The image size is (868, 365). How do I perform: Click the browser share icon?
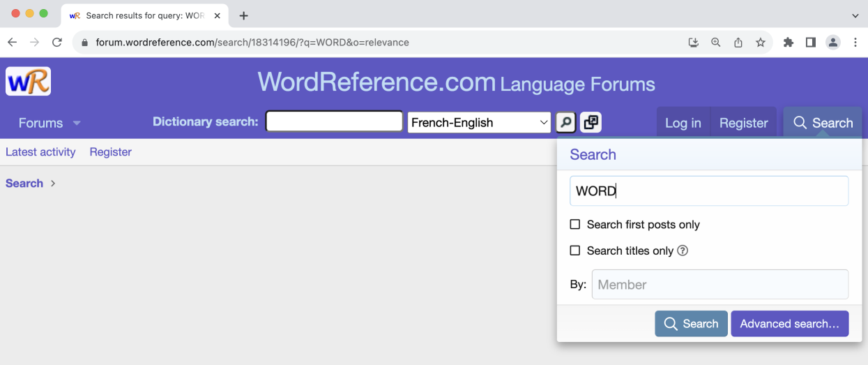coord(738,42)
